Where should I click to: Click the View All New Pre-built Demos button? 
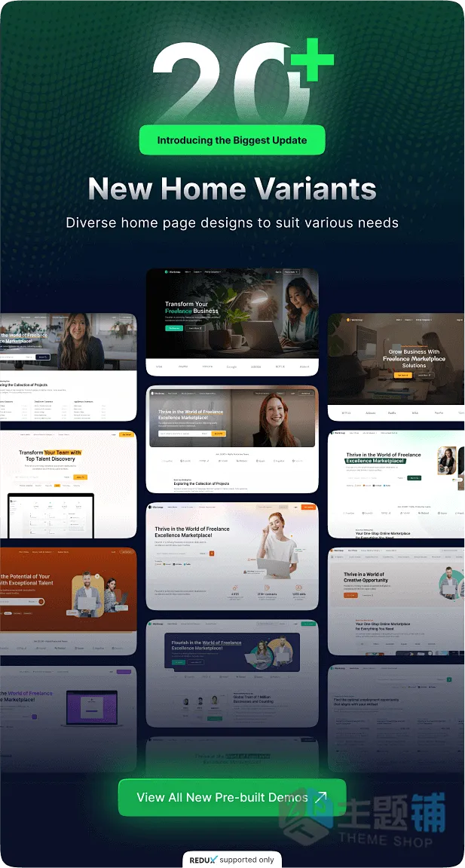[x=232, y=797]
